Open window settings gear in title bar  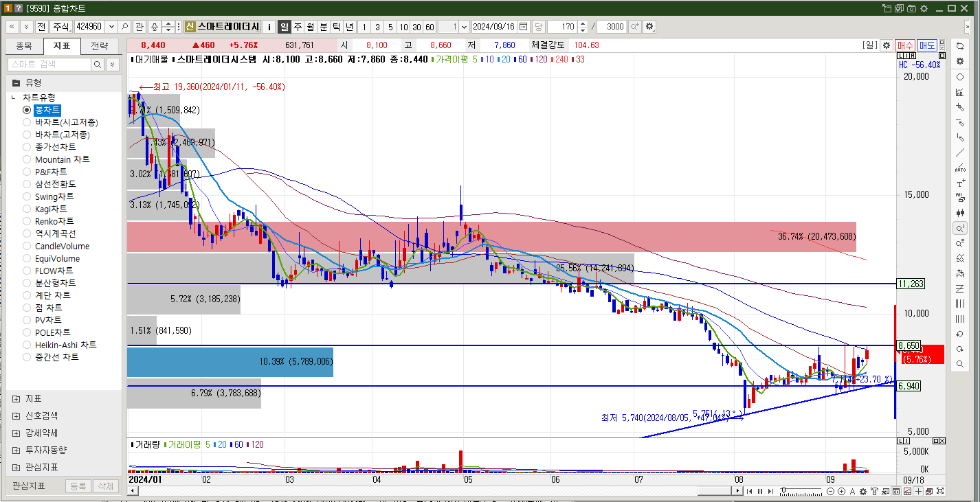point(924,8)
